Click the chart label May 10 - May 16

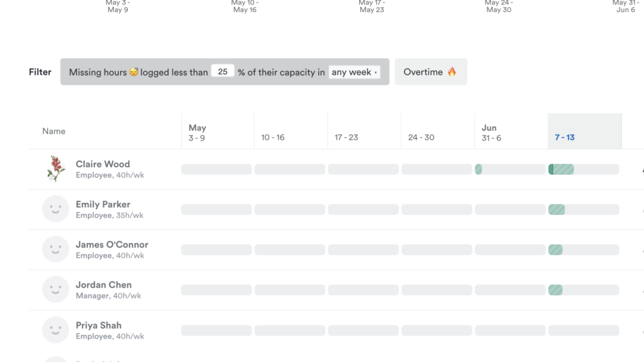245,6
